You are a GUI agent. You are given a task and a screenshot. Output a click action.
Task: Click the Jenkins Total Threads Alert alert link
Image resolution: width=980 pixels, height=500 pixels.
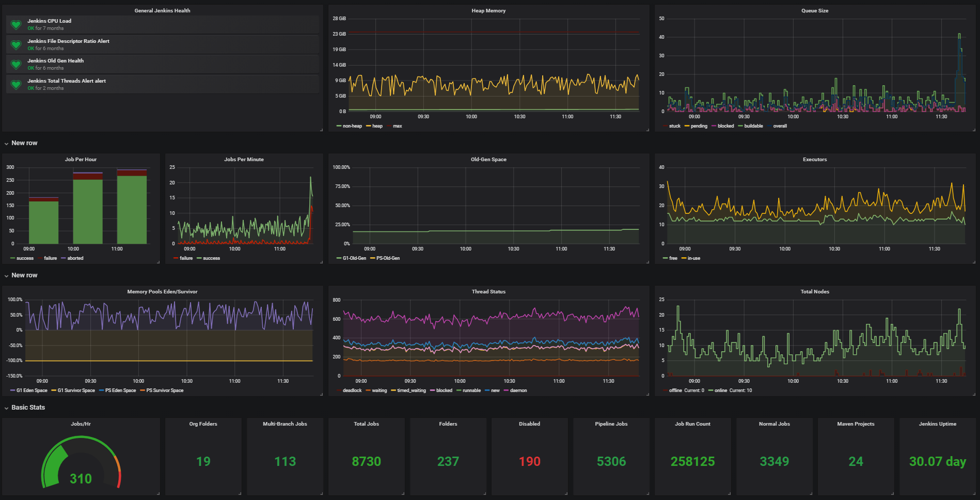click(x=66, y=81)
